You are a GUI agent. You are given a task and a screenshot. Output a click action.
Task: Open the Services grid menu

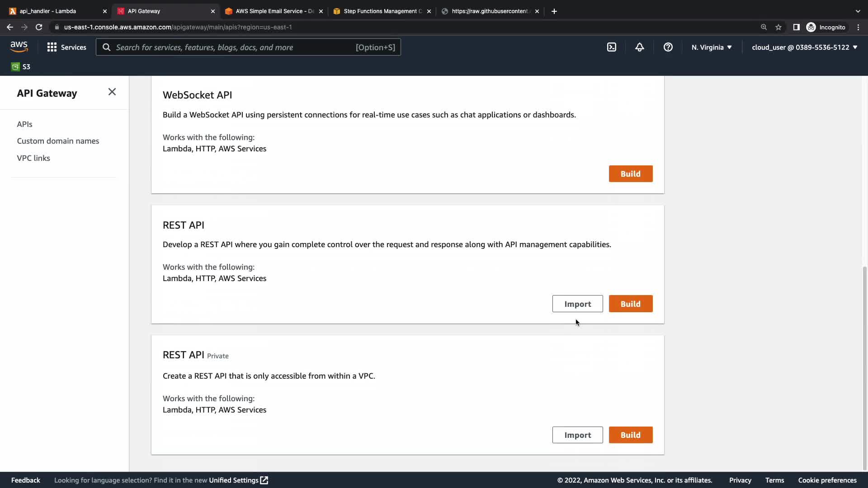(x=66, y=47)
